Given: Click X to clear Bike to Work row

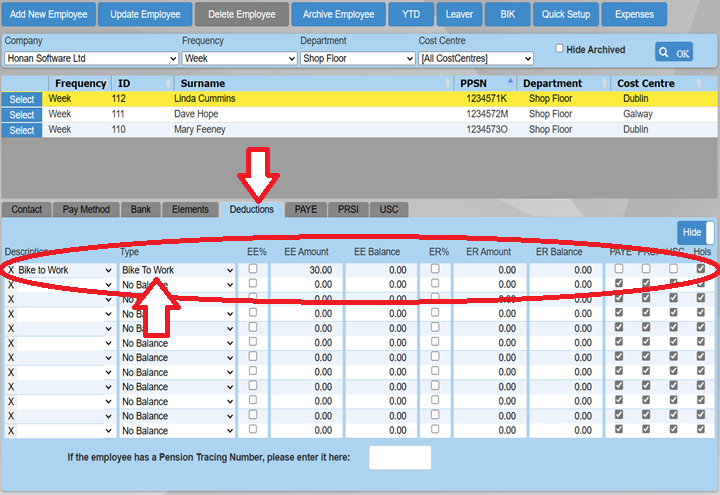Looking at the screenshot, I should (x=11, y=270).
